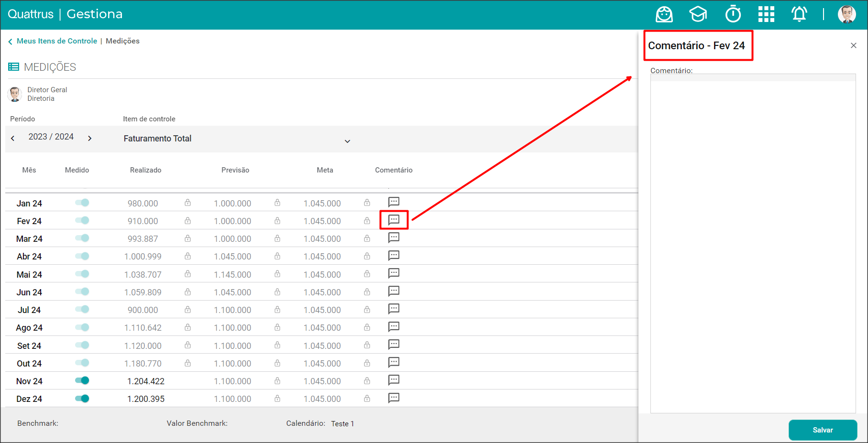Navigate back to Meus Itens de Controle
This screenshot has width=868, height=443.
point(56,41)
